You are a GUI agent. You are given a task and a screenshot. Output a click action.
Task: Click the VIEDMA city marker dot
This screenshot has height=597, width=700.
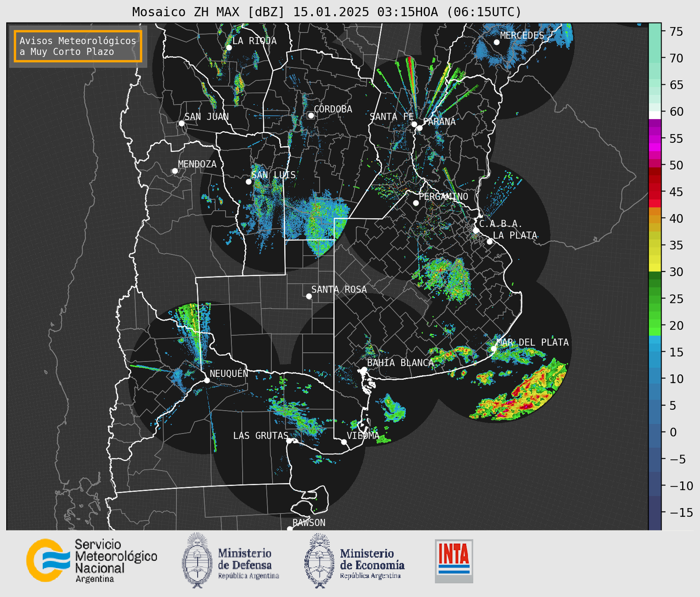pos(344,442)
